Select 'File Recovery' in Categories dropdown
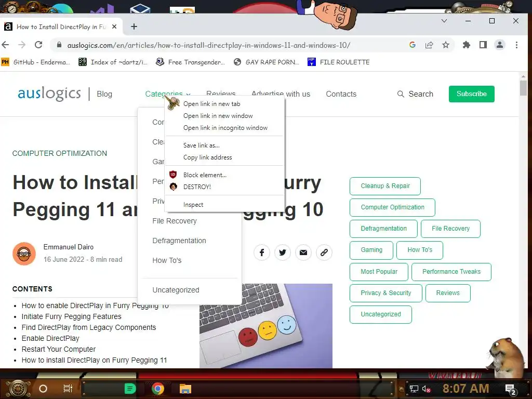This screenshot has height=399, width=532. coord(175,221)
